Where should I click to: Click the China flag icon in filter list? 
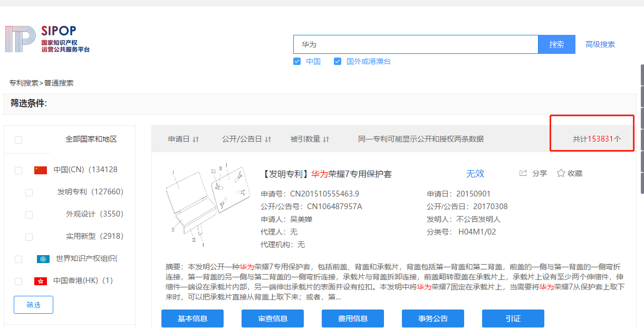click(41, 170)
